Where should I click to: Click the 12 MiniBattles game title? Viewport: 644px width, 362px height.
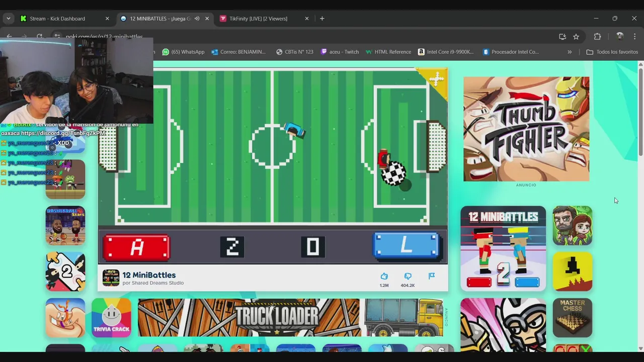click(149, 275)
